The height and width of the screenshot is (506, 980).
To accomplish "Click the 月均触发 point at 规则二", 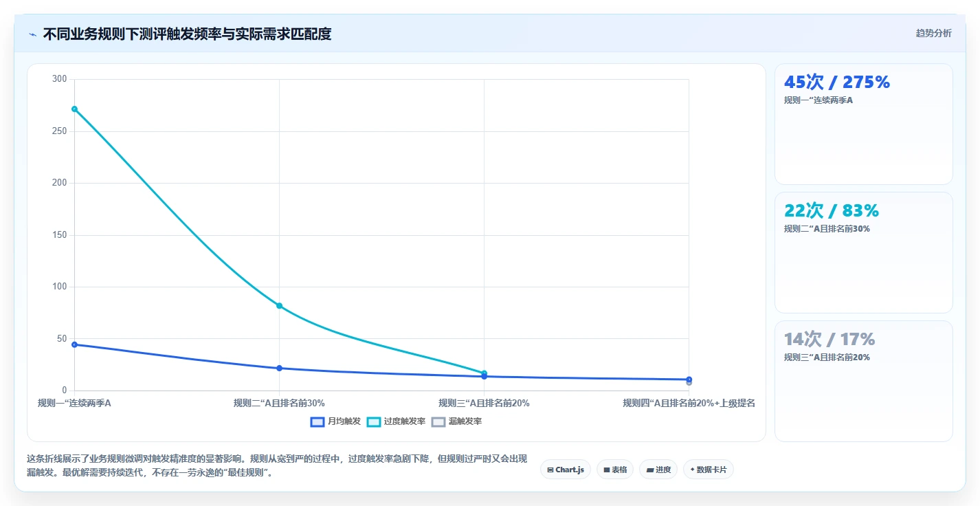I will point(279,368).
